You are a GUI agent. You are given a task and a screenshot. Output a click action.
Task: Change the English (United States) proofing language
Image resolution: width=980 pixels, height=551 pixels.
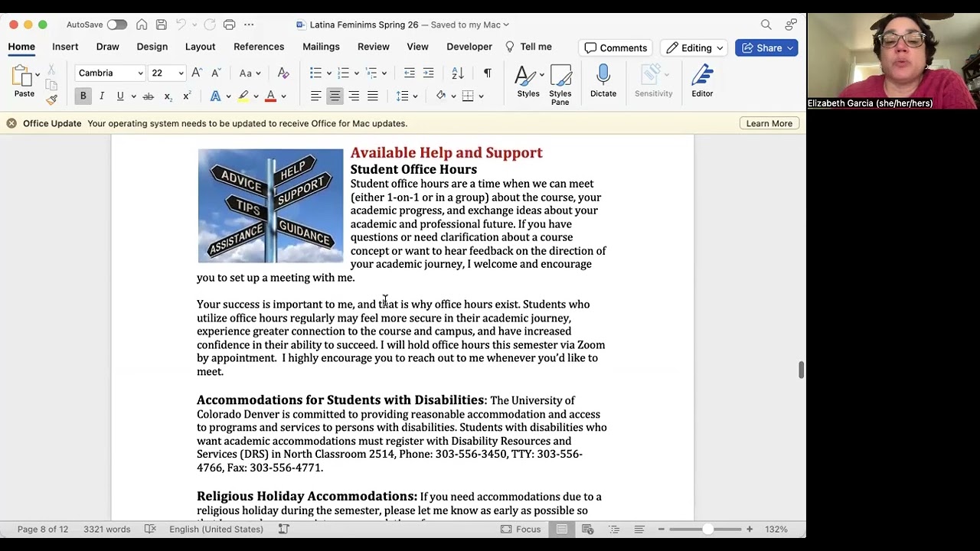[x=216, y=529]
